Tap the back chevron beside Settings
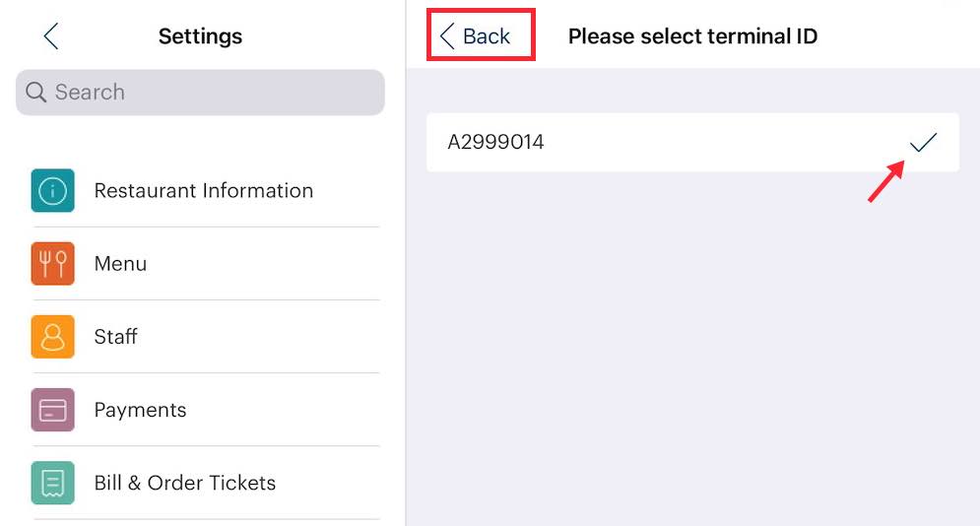Image resolution: width=980 pixels, height=526 pixels. 51,36
